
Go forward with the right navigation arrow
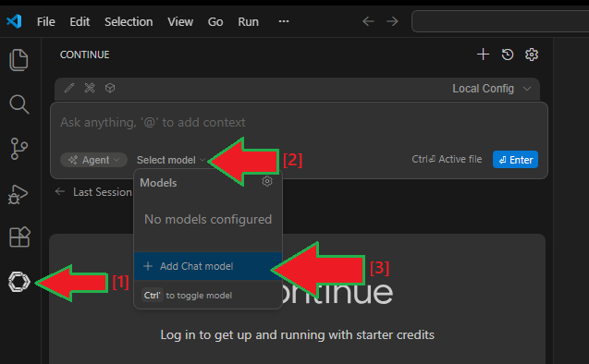point(392,21)
